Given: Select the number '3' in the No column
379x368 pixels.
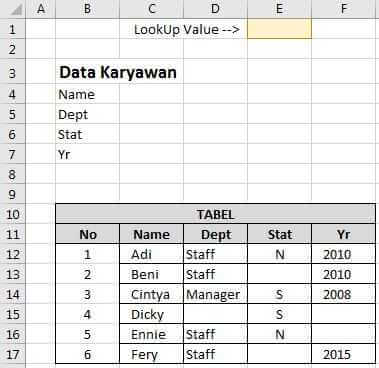Looking at the screenshot, I should [87, 294].
